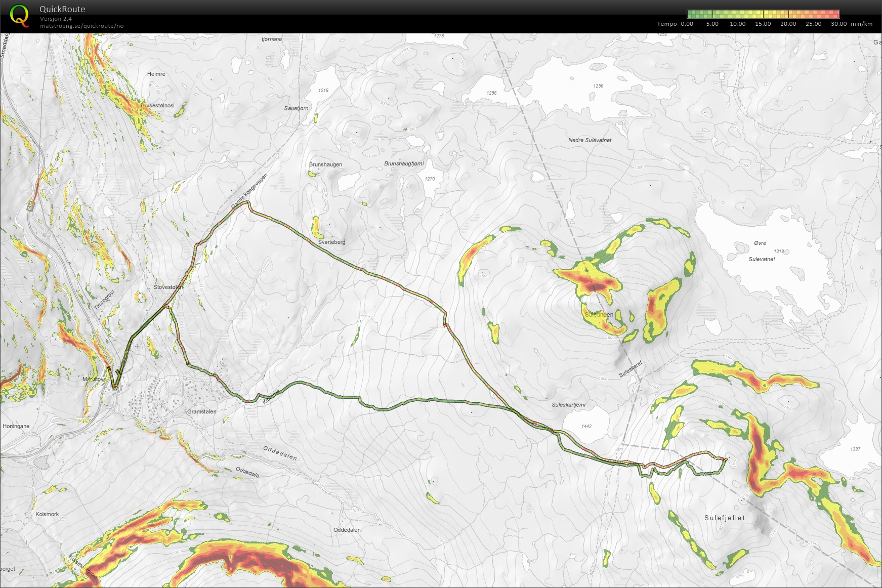The width and height of the screenshot is (882, 588).
Task: Click the 1218 elevation number
Action: pos(323,90)
